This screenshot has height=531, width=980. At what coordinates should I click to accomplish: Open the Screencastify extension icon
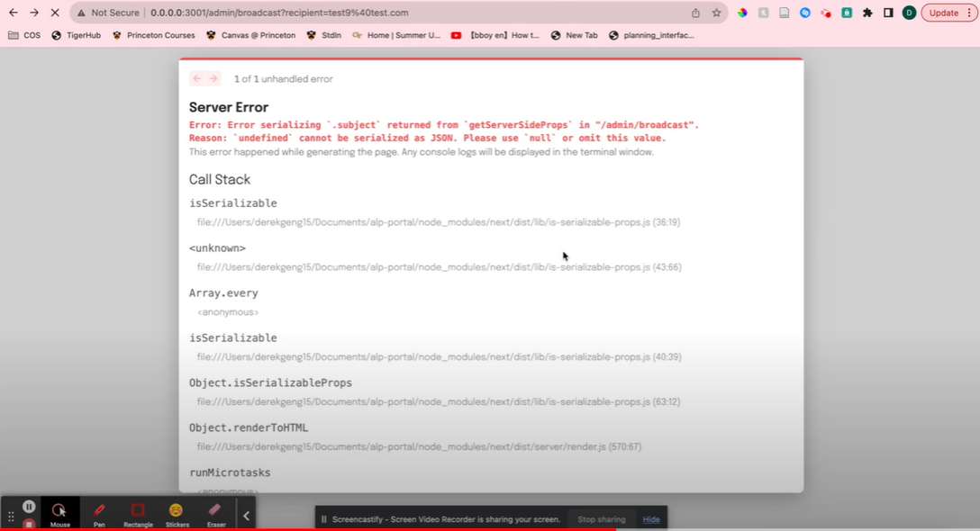click(826, 13)
